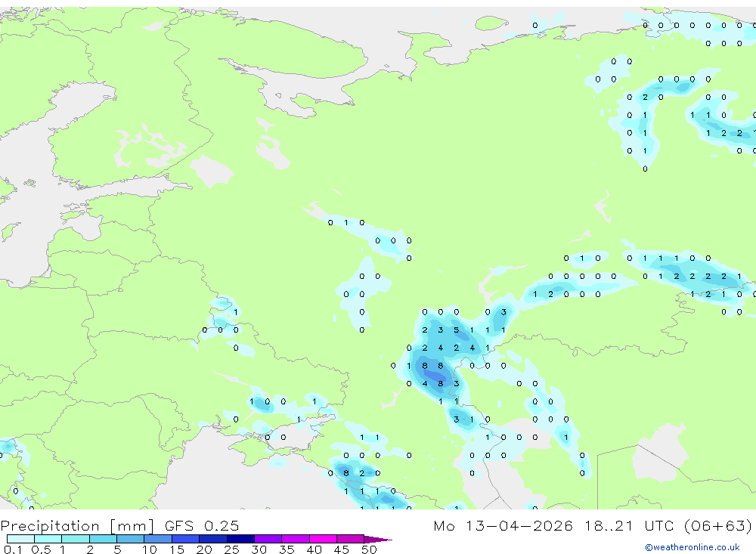Image resolution: width=756 pixels, height=554 pixels.
Task: Click the '40' legend scale label
Action: click(x=314, y=549)
